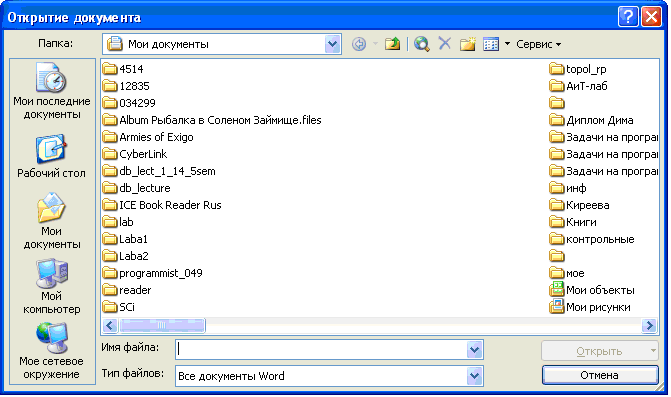The height and width of the screenshot is (397, 671).
Task: Go back using the Back arrow icon
Action: [x=359, y=44]
